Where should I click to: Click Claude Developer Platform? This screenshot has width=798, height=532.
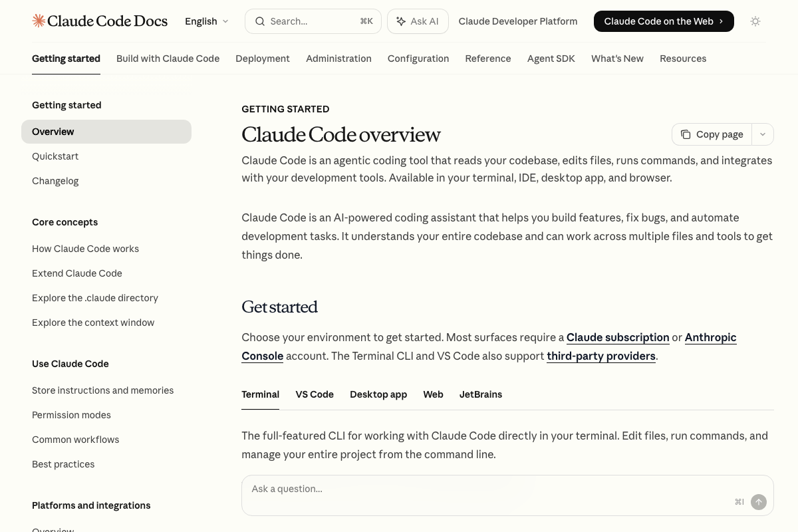click(517, 21)
